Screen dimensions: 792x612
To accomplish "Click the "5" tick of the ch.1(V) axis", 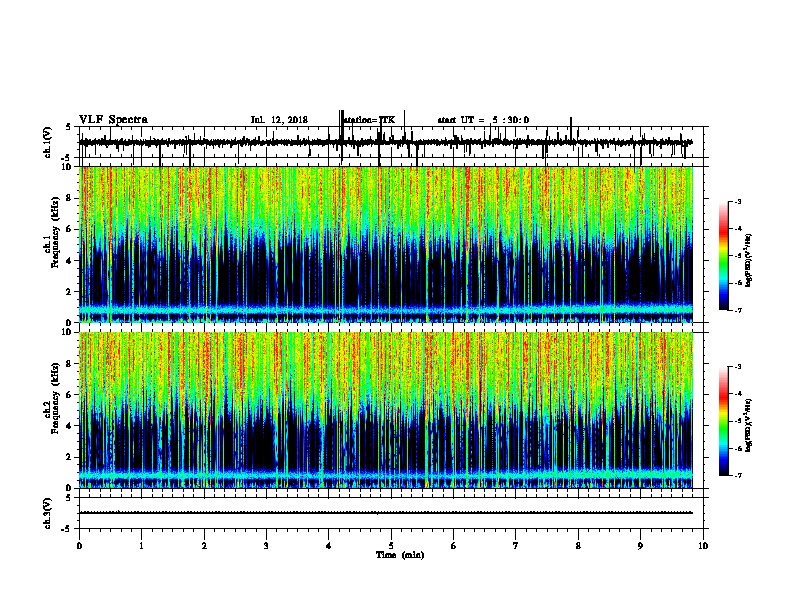I will [68, 127].
